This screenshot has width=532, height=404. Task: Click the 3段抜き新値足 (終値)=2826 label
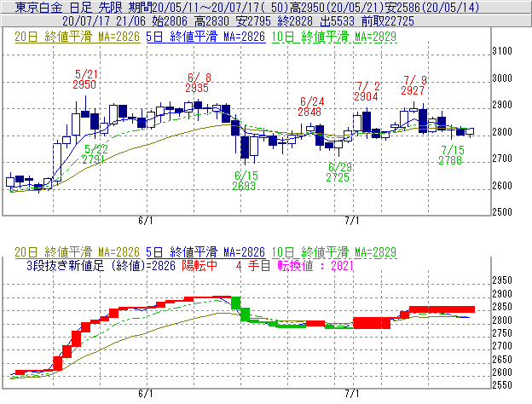click(101, 265)
